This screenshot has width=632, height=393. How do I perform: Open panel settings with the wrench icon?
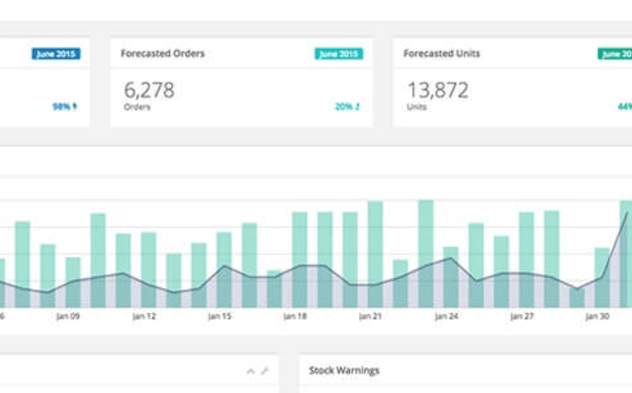pyautogui.click(x=265, y=371)
